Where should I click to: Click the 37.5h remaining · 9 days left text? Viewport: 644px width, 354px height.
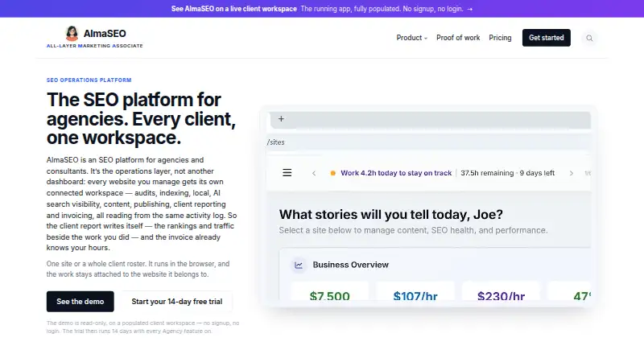click(507, 173)
